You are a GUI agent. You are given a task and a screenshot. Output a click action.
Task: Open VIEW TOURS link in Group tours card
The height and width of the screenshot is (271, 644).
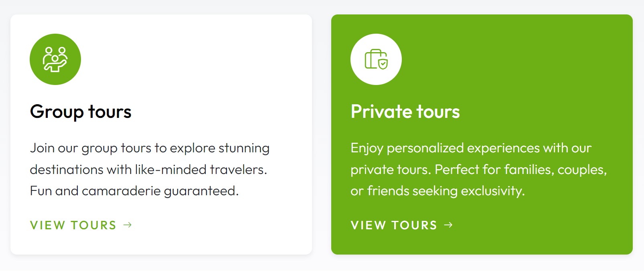(73, 225)
